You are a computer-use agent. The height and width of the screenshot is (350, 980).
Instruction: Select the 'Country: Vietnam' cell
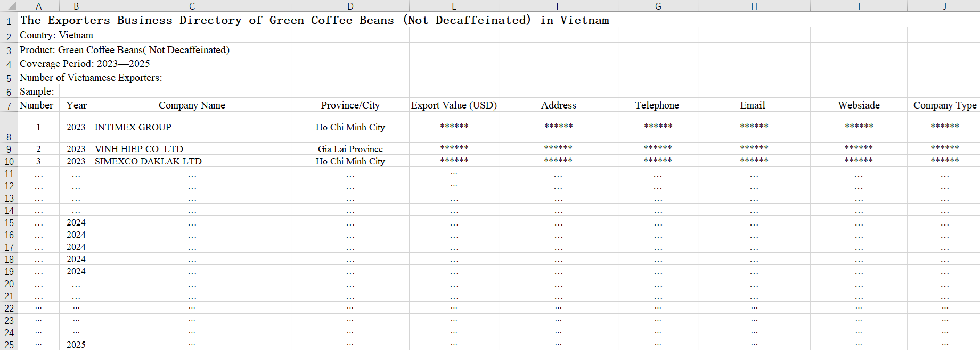(x=56, y=35)
